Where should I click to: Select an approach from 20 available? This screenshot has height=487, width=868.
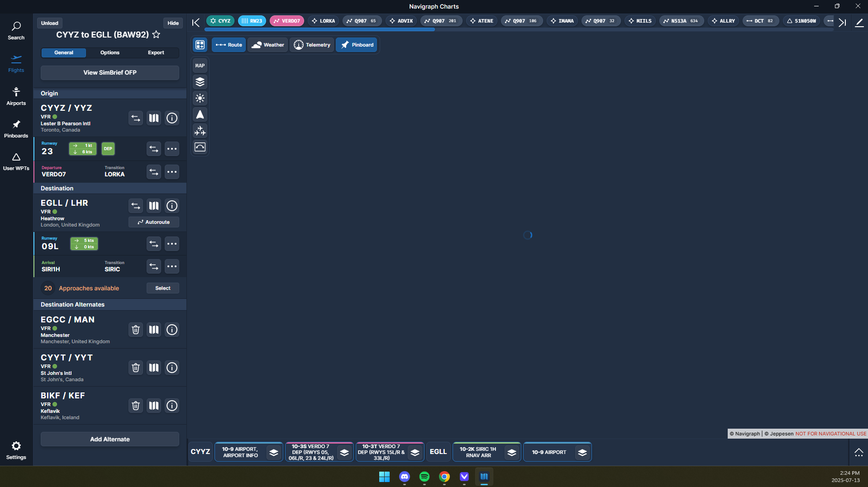pos(163,288)
